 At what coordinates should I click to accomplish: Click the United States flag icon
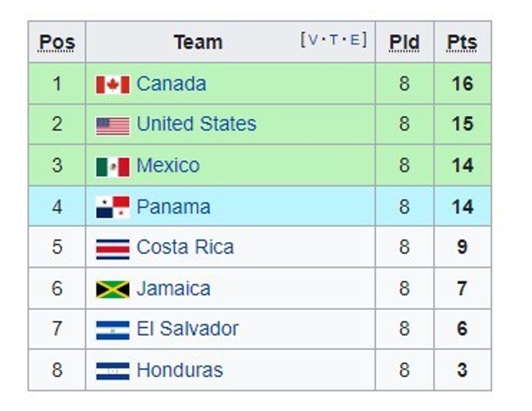[x=112, y=125]
